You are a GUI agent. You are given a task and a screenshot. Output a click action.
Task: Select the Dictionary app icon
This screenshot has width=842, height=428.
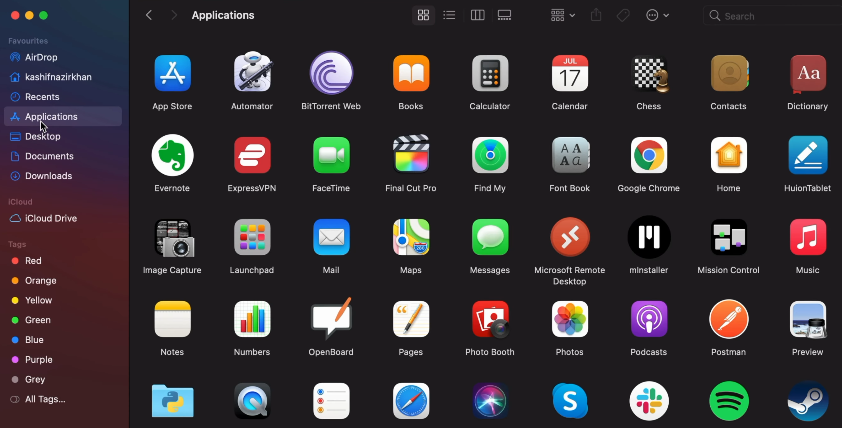click(808, 73)
